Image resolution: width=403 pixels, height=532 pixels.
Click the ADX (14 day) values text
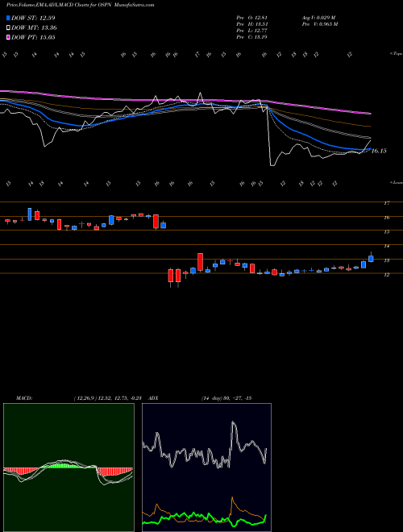pos(226,398)
